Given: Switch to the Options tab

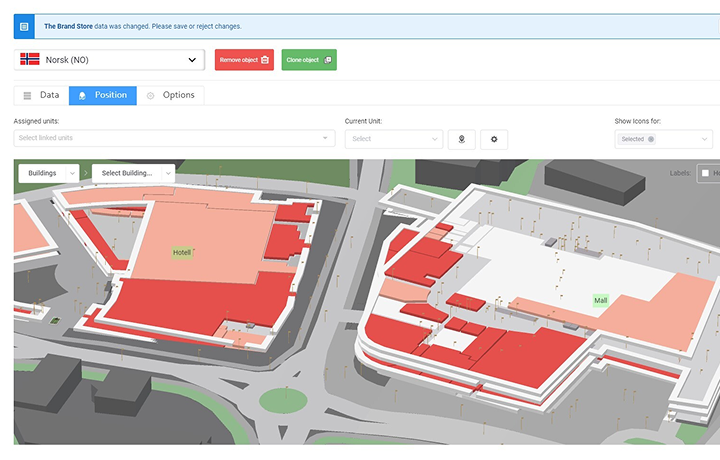Looking at the screenshot, I should (170, 95).
